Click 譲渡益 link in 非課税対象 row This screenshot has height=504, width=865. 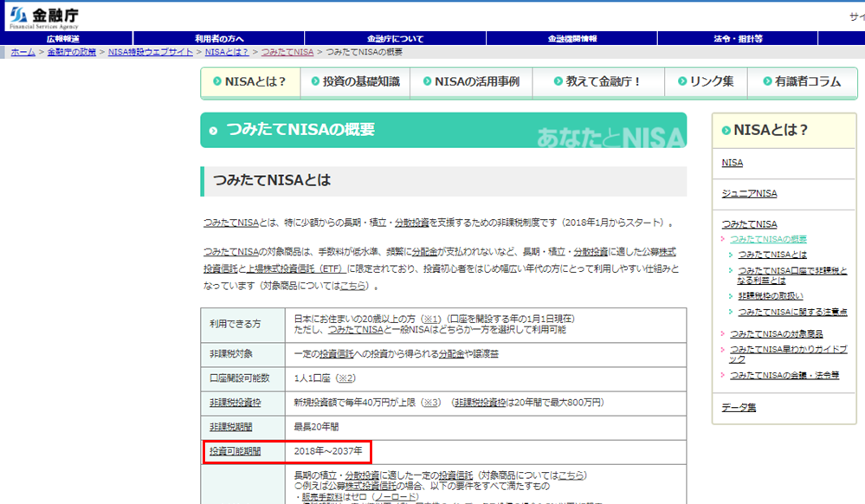click(486, 354)
